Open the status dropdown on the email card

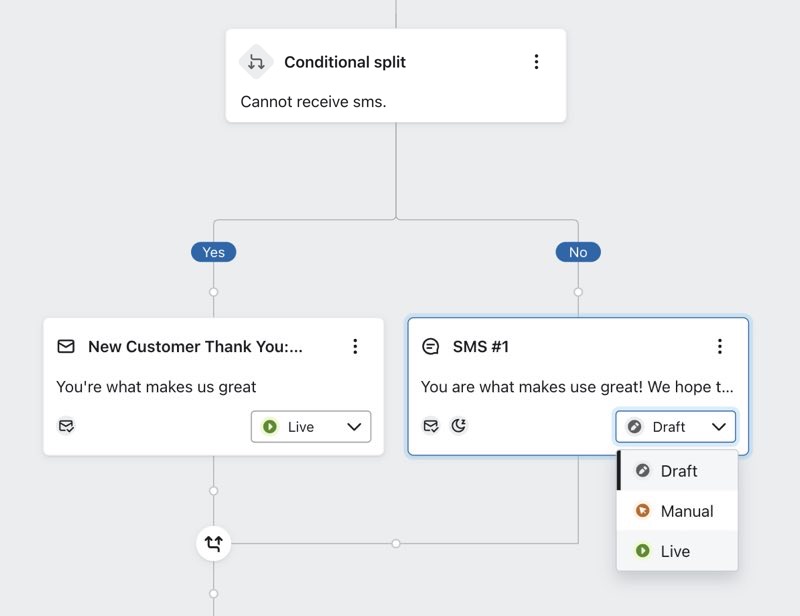coord(310,426)
